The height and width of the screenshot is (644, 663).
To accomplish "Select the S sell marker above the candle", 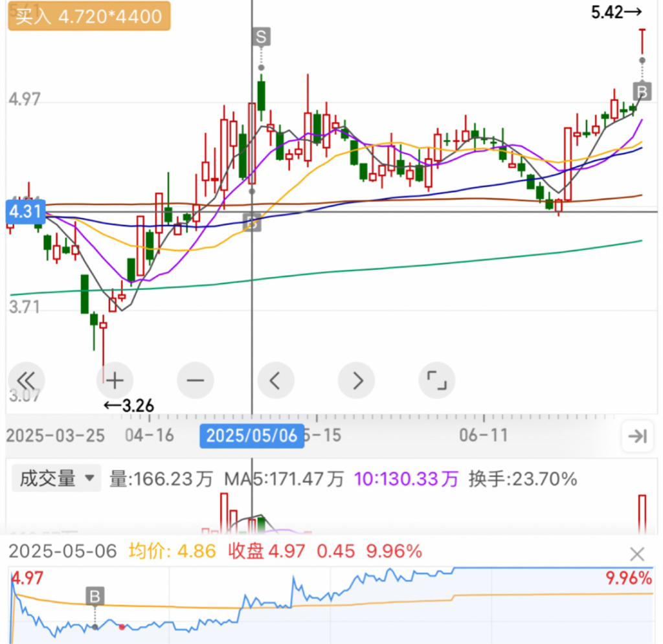I will tap(262, 37).
